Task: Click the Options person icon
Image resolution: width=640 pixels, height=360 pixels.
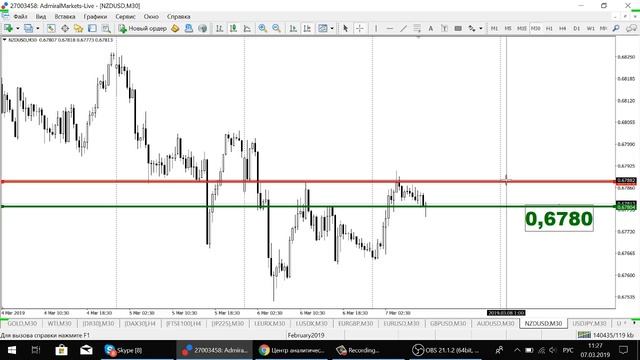Action: (189, 28)
